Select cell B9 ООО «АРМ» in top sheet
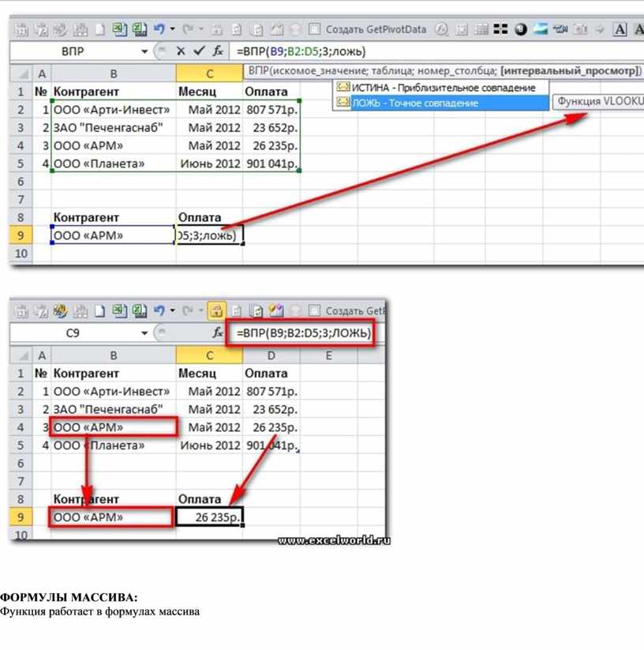This screenshot has height=650, width=644. [x=113, y=235]
